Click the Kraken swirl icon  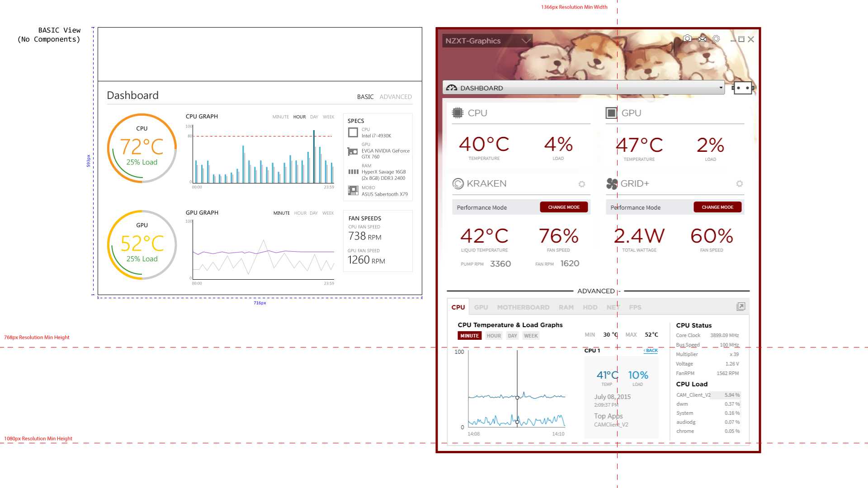[x=458, y=183]
